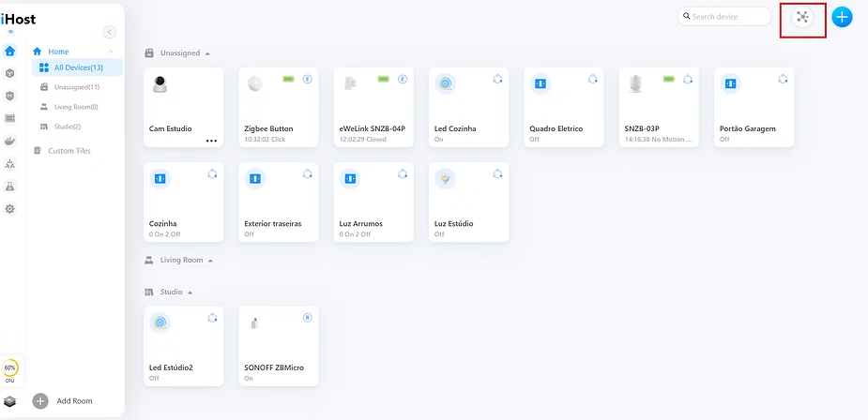
Task: Toggle the Quadro Eletrico switch icon
Action: [541, 83]
